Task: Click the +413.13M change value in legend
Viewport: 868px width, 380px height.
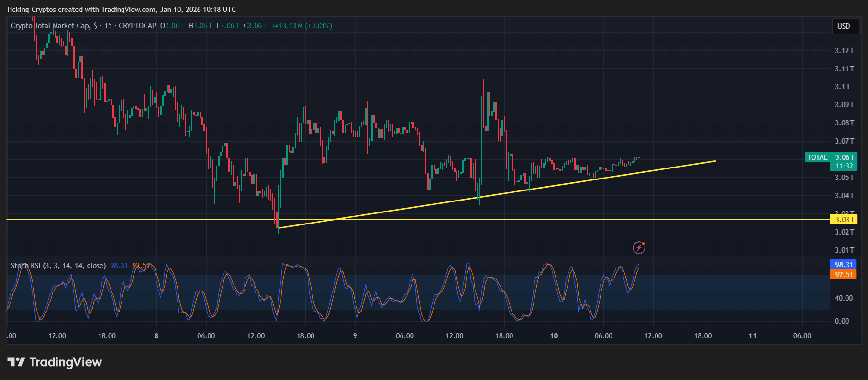Action: (x=287, y=26)
